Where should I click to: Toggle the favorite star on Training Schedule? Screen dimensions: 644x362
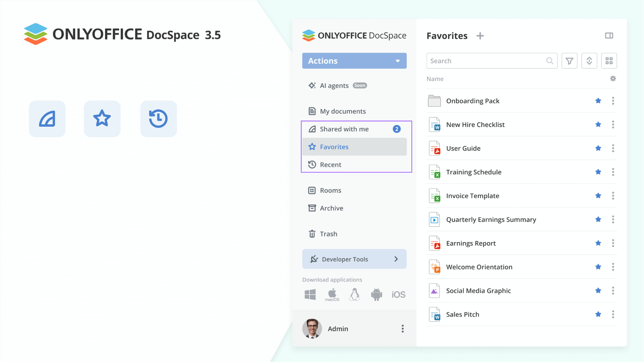(598, 172)
